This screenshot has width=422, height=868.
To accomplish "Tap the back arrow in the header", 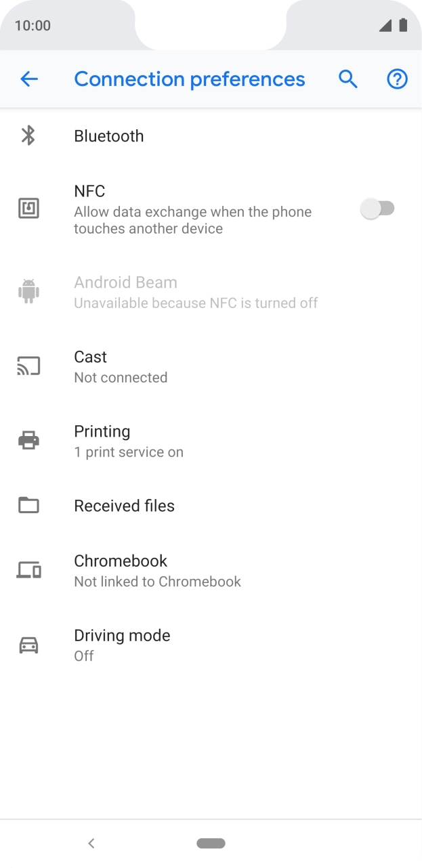I will click(29, 79).
